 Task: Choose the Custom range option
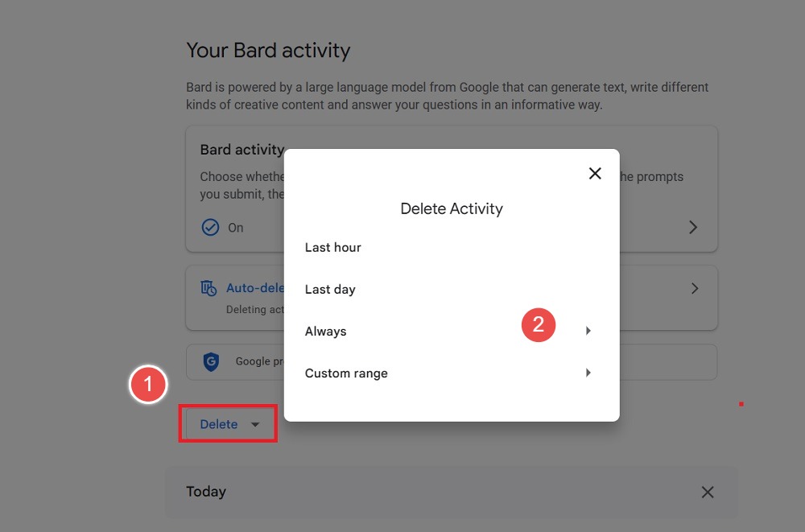pyautogui.click(x=346, y=373)
